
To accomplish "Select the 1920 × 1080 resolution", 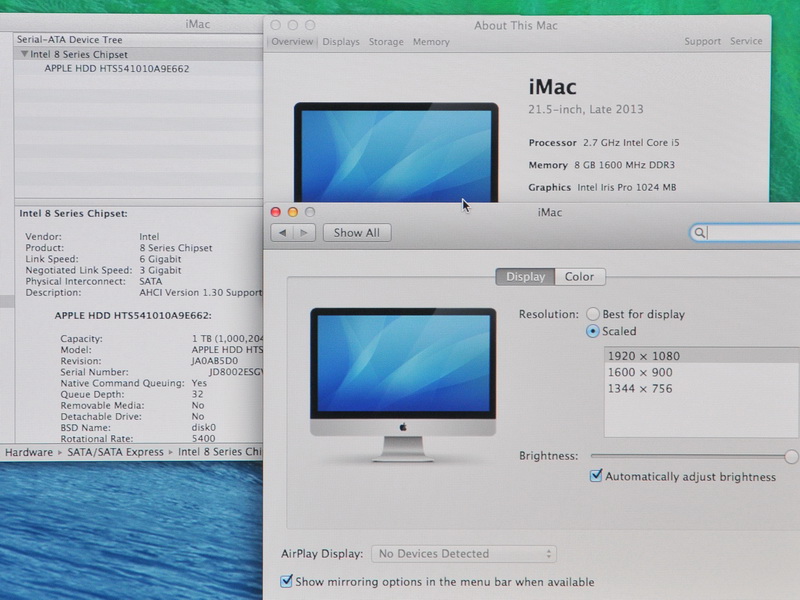I will tap(702, 356).
